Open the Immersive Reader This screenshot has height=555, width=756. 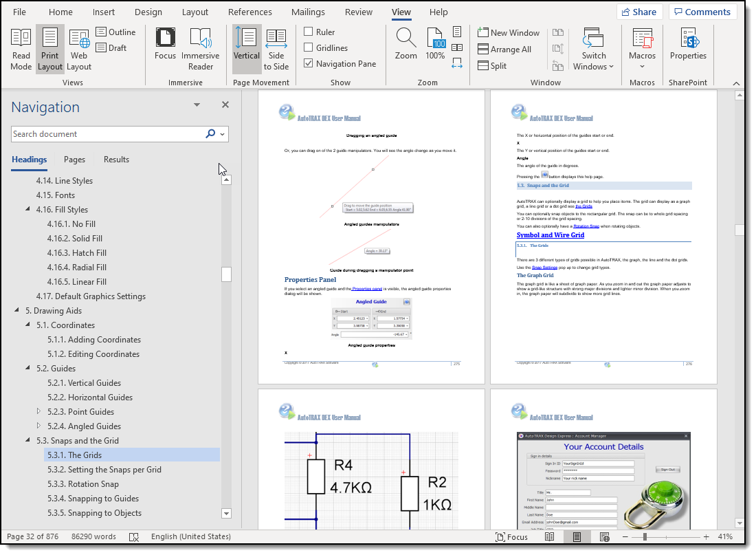pyautogui.click(x=200, y=49)
